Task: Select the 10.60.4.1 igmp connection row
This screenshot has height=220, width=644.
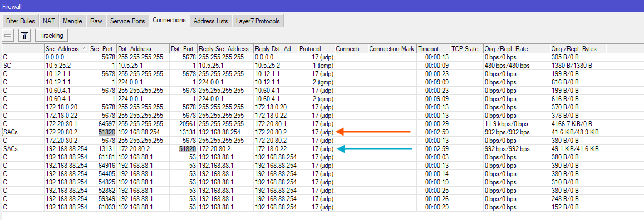Action: click(x=304, y=99)
